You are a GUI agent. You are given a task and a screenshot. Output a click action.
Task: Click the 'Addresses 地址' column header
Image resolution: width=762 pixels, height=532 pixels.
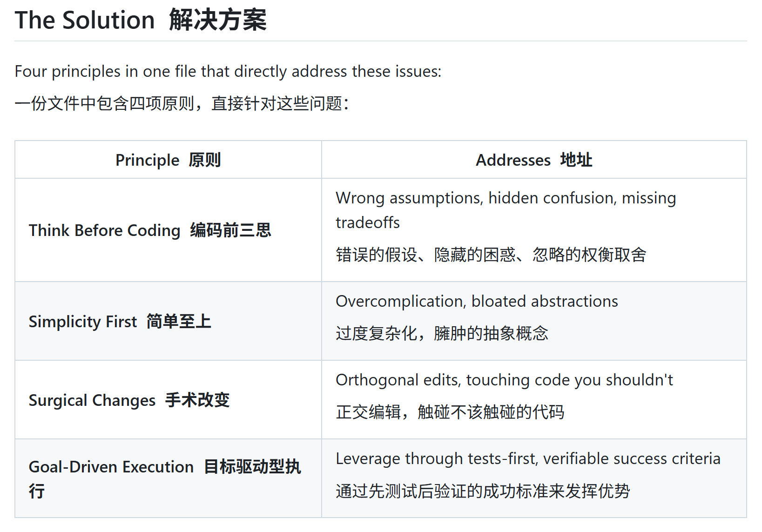click(x=534, y=160)
